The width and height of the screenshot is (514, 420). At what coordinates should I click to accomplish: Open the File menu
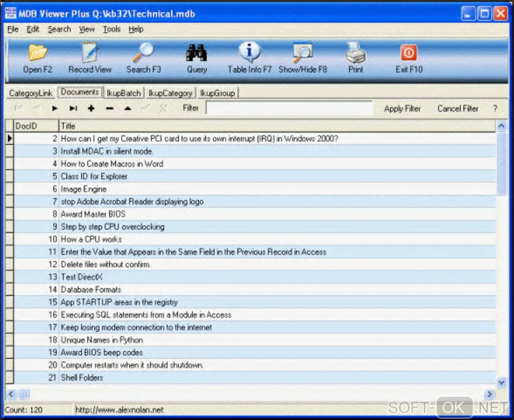click(13, 29)
